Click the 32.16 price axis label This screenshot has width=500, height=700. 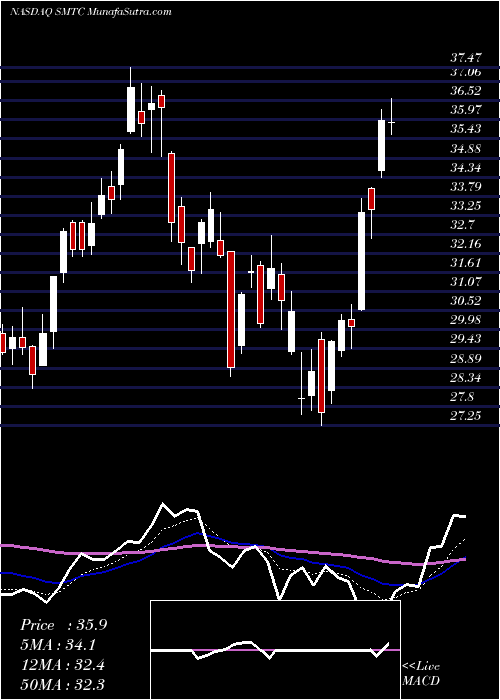point(466,244)
